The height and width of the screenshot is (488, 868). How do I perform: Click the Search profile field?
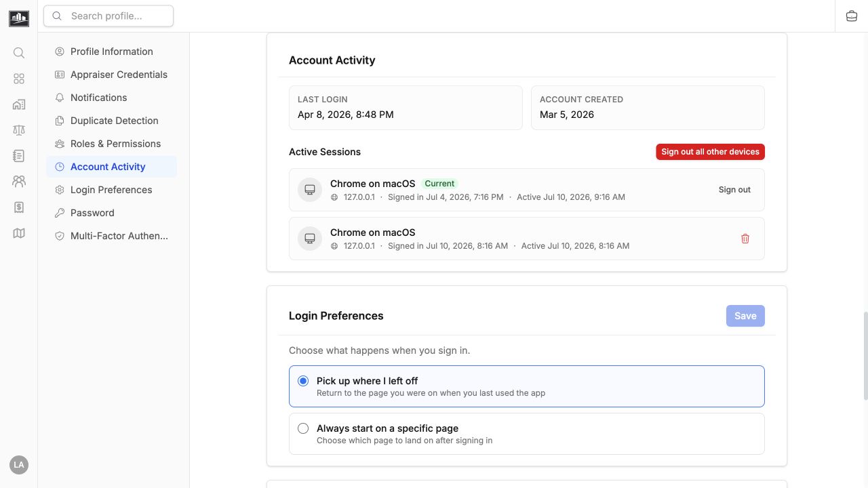click(108, 16)
